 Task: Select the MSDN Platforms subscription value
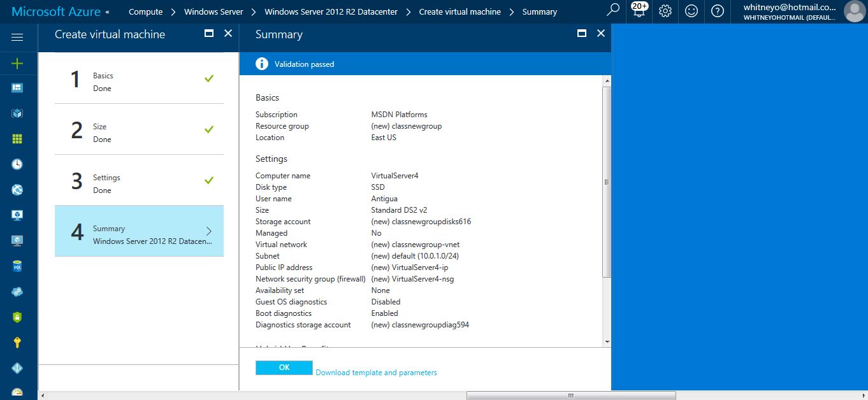(x=399, y=115)
